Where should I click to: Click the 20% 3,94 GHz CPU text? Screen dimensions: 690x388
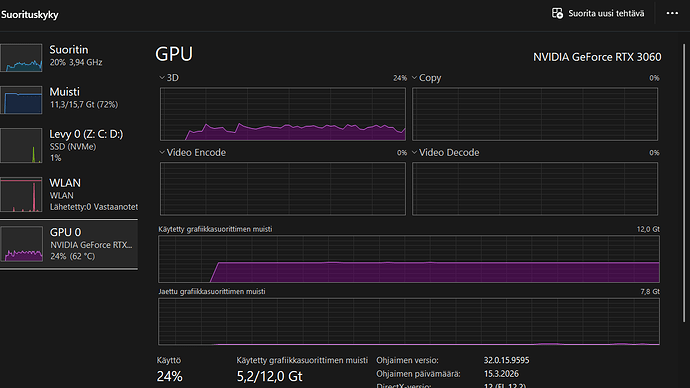click(76, 62)
